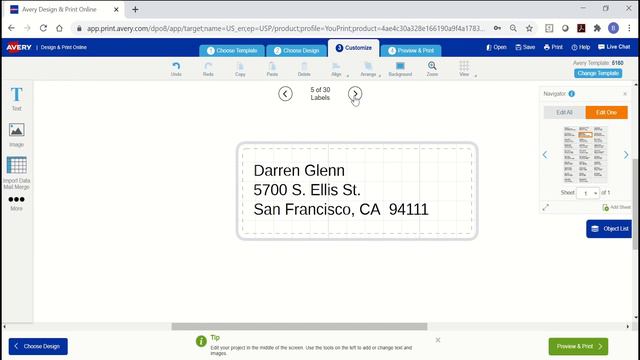This screenshot has height=360, width=640.
Task: Click the password key icon in address bar
Action: click(x=497, y=28)
